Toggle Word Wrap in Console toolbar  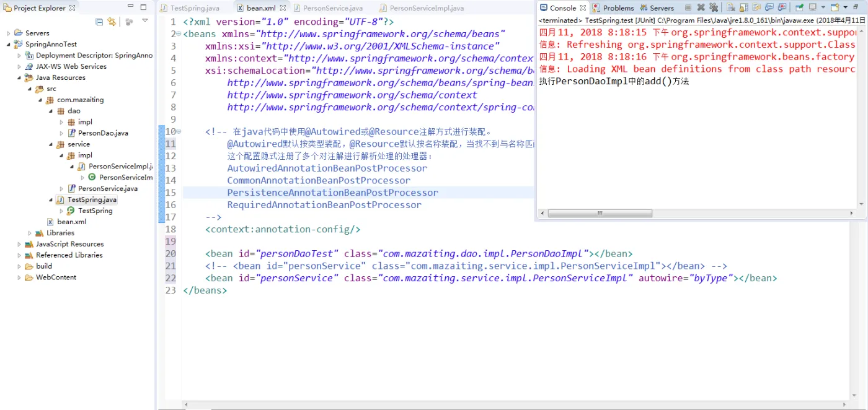click(x=756, y=7)
